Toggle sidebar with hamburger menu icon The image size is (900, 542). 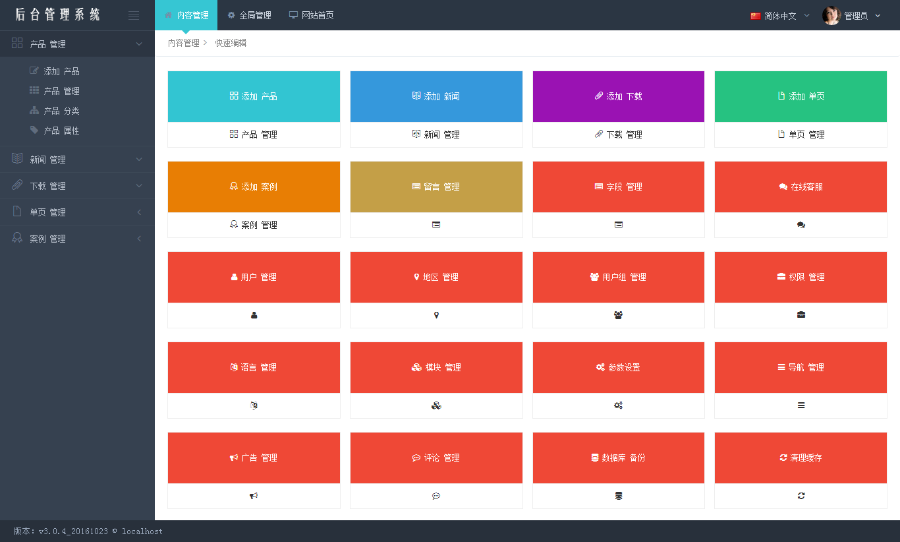134,16
